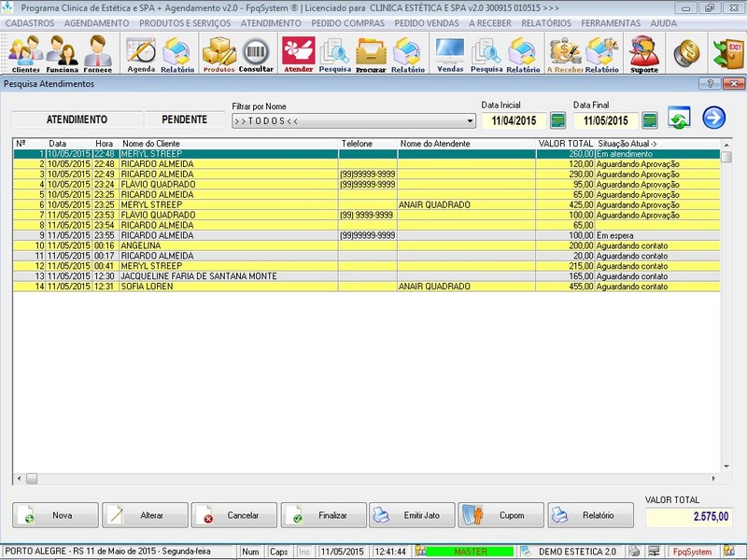747x560 pixels.
Task: Click the Nome do Cliente column header
Action: pyautogui.click(x=229, y=144)
